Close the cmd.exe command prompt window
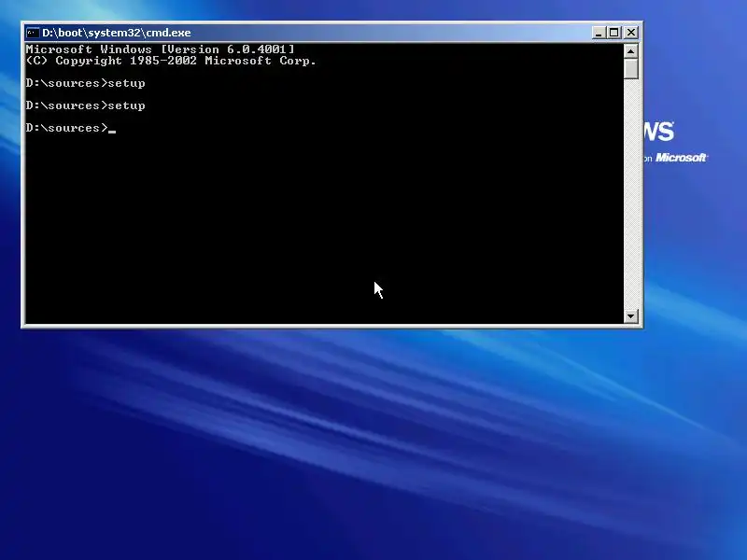The height and width of the screenshot is (560, 747). 631,33
